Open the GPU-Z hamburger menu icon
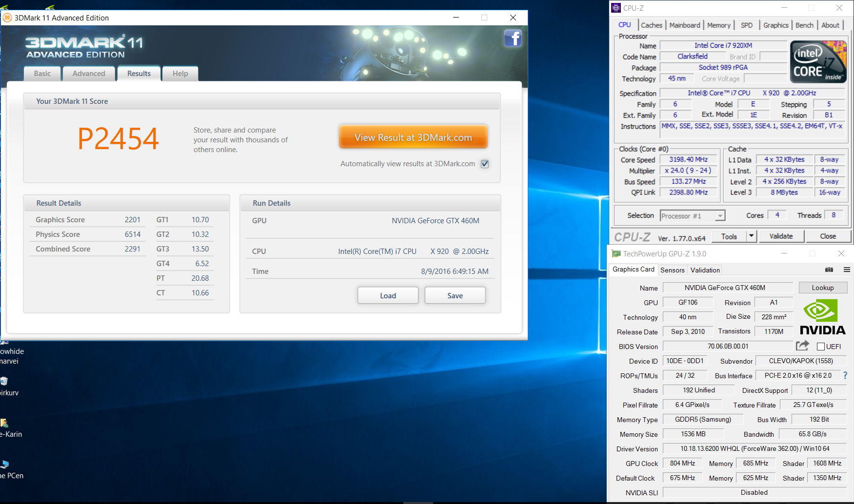 847,270
